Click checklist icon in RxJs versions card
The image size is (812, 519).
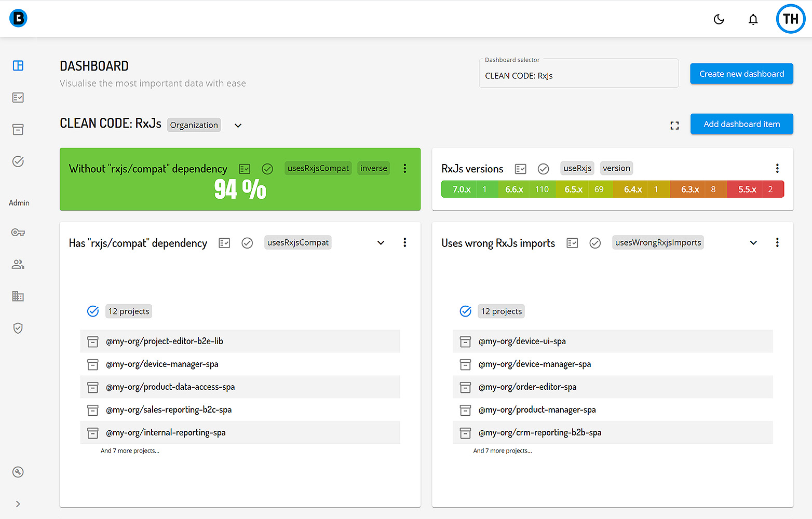pyautogui.click(x=521, y=169)
